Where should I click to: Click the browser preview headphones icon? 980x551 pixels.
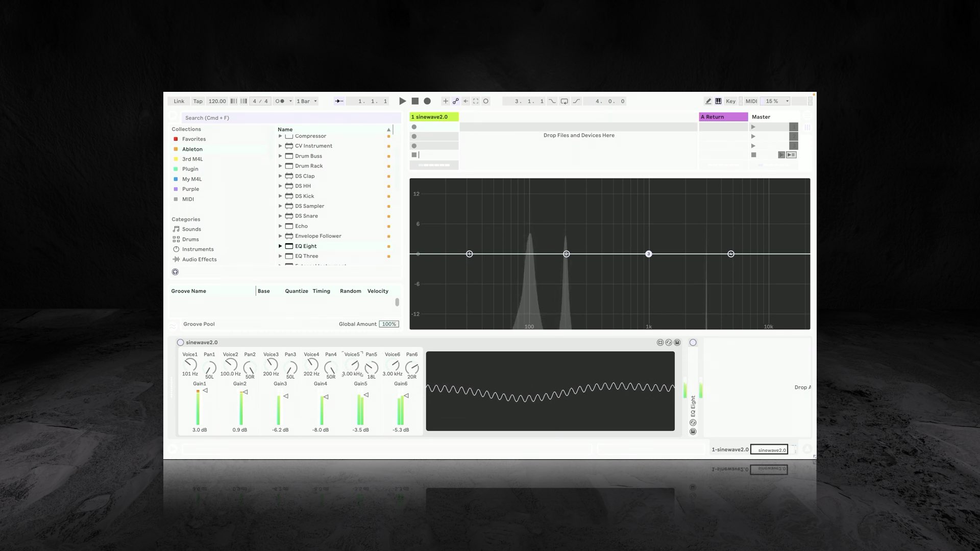[x=175, y=272]
